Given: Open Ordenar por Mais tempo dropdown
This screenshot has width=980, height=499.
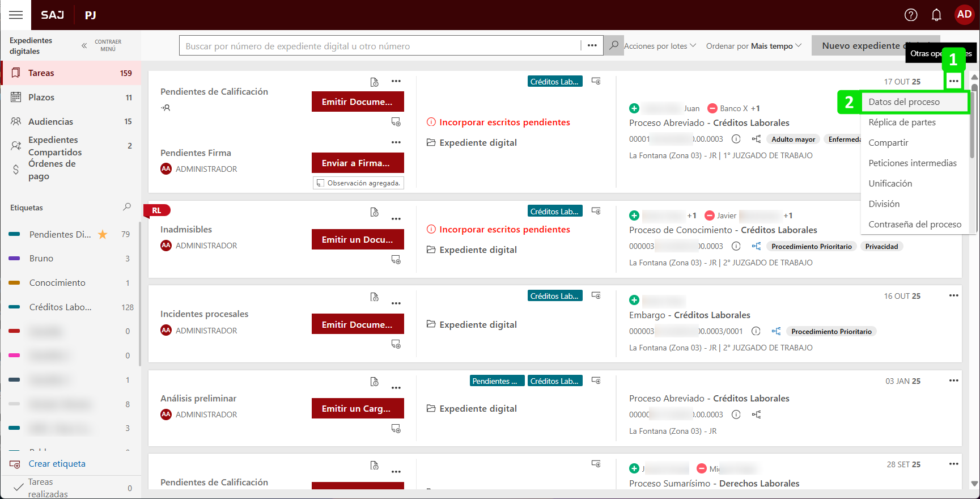Looking at the screenshot, I should (x=754, y=46).
